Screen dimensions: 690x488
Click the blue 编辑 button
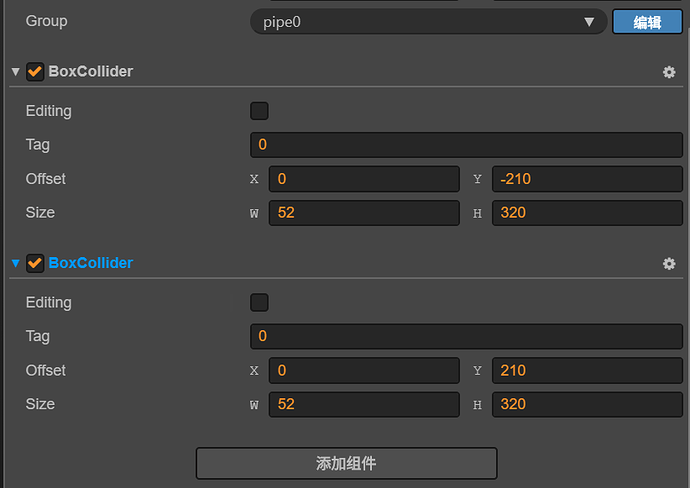[647, 22]
